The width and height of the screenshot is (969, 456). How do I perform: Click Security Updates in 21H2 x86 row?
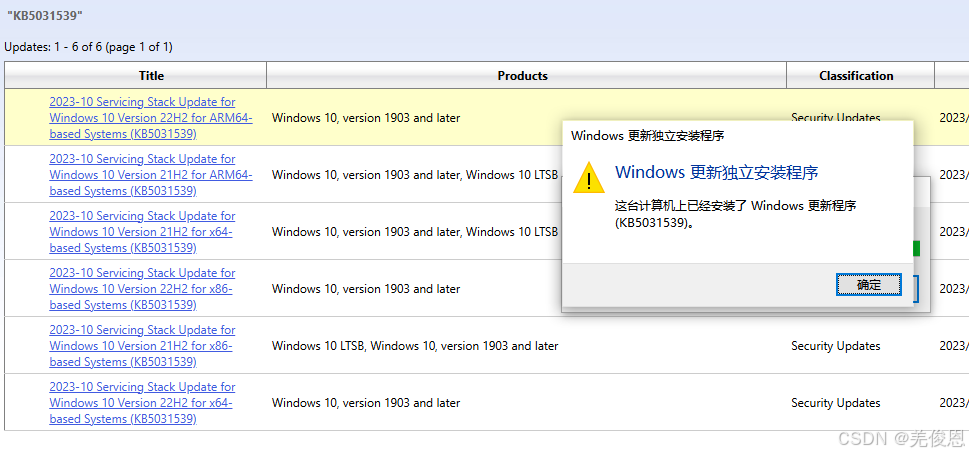pyautogui.click(x=836, y=345)
